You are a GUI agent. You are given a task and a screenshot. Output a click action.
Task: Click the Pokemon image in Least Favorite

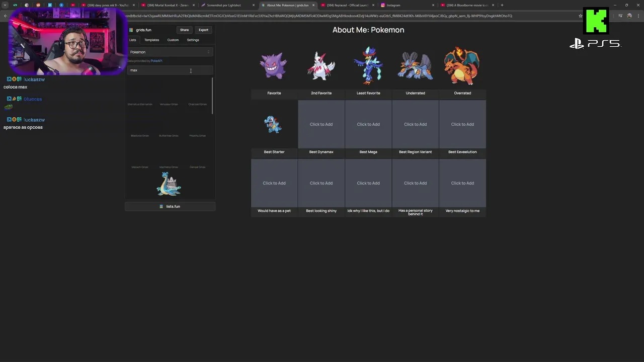pos(368,65)
